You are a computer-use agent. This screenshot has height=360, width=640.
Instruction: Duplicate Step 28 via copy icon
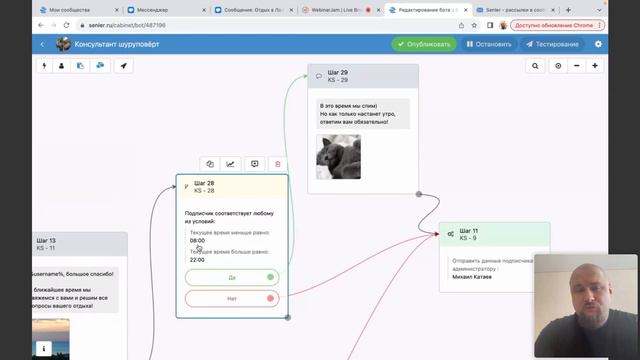point(210,164)
